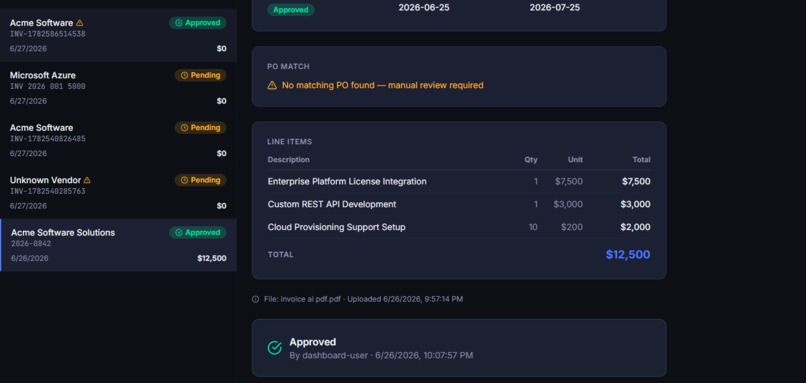
Task: Click the warning icon beside Unknown Vendor
Action: click(x=87, y=180)
